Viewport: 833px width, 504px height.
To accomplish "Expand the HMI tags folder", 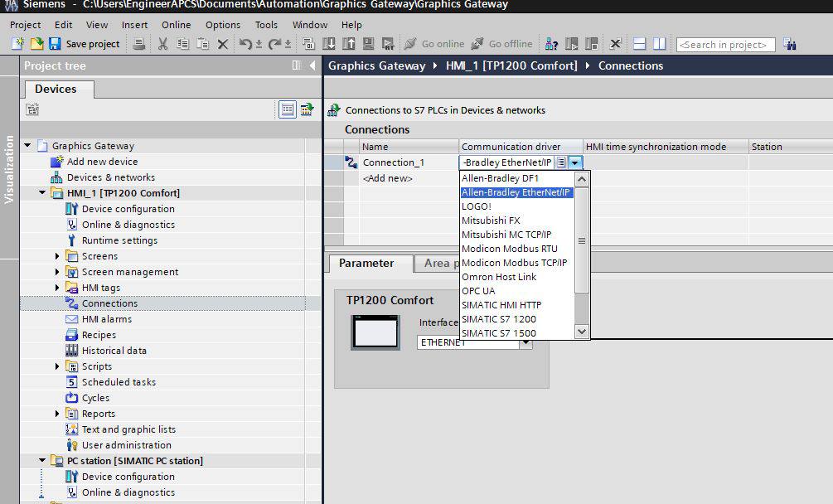I will click(x=57, y=288).
